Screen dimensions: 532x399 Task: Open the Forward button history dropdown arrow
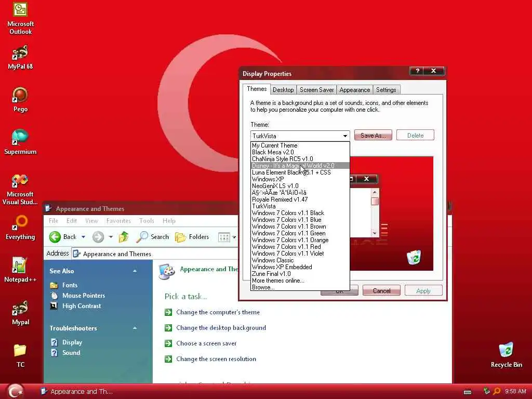(x=111, y=237)
